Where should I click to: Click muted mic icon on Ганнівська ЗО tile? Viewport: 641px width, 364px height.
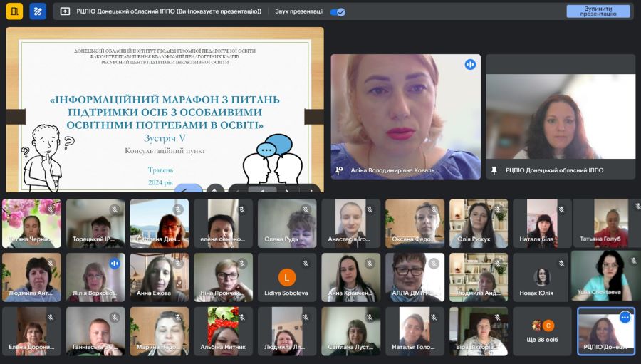(115, 317)
